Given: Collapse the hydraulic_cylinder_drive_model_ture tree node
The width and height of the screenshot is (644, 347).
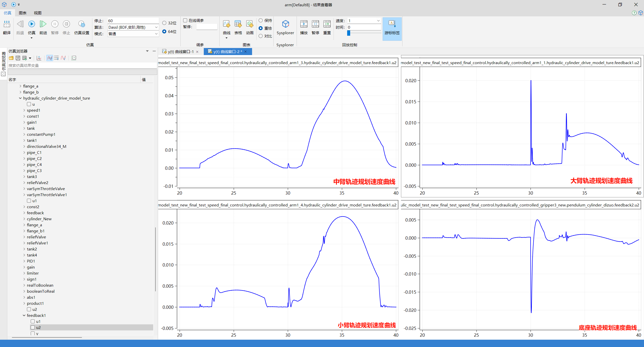Looking at the screenshot, I should pyautogui.click(x=20, y=98).
